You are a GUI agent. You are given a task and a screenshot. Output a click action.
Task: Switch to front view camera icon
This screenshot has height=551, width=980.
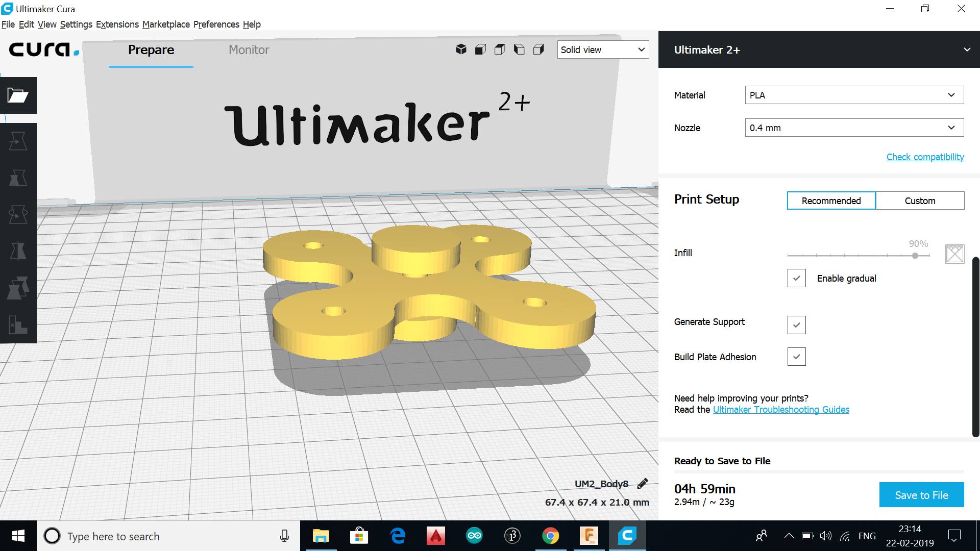pyautogui.click(x=480, y=49)
